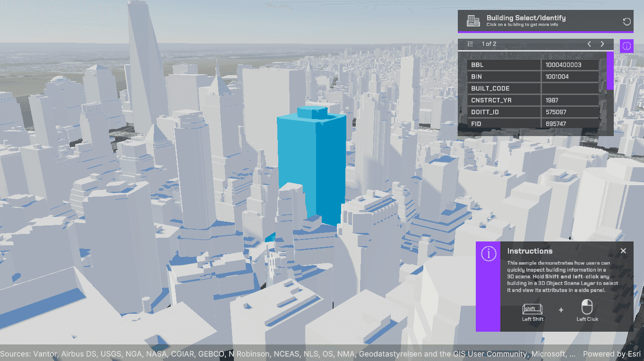The height and width of the screenshot is (361, 644).
Task: Click the Instructions heading
Action: coord(530,251)
